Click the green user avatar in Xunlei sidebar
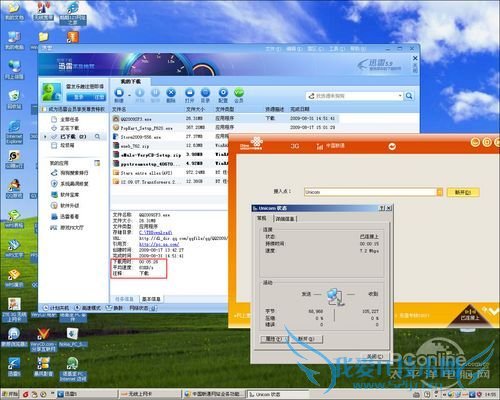500x400 pixels. click(51, 92)
